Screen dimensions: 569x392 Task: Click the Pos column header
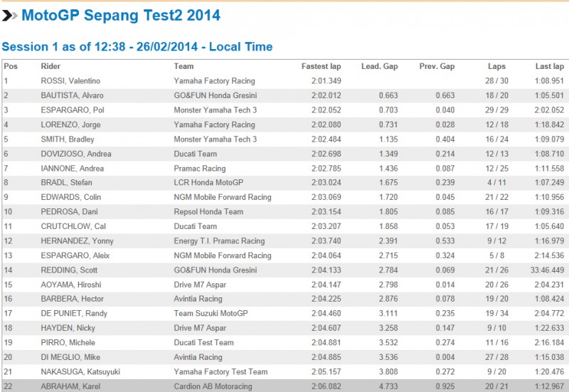(x=10, y=66)
